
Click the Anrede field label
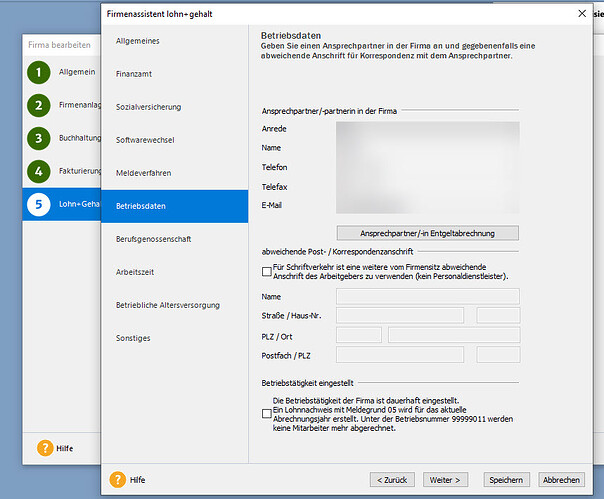[274, 129]
